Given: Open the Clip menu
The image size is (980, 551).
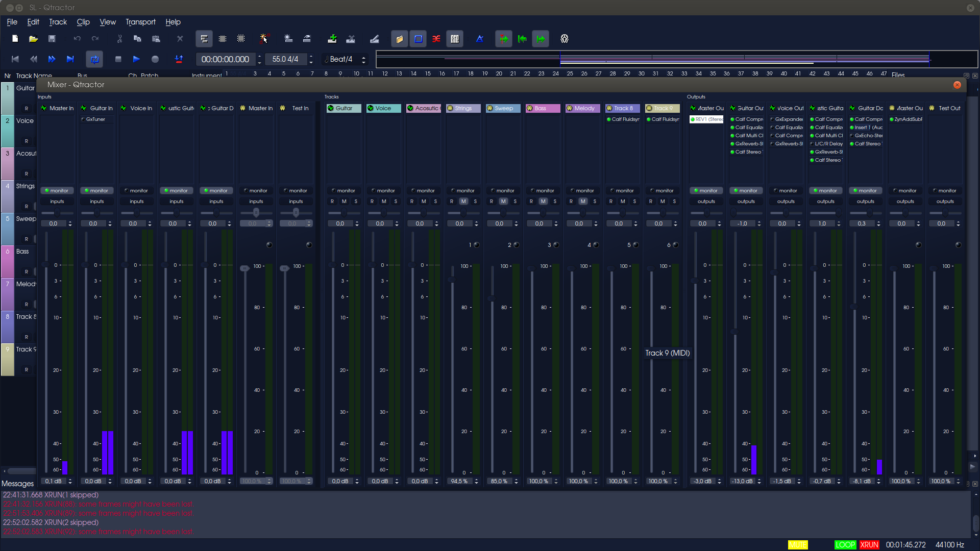Looking at the screenshot, I should (83, 22).
